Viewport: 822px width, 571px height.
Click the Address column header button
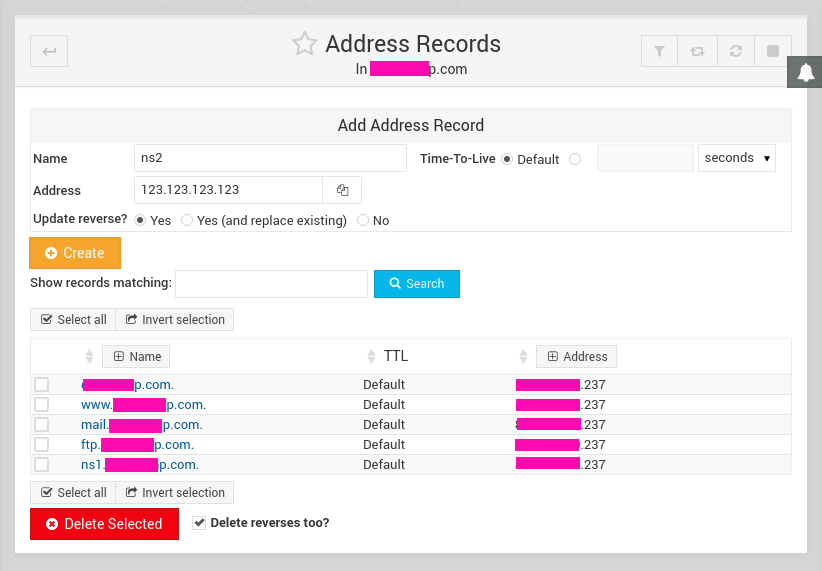coord(576,357)
